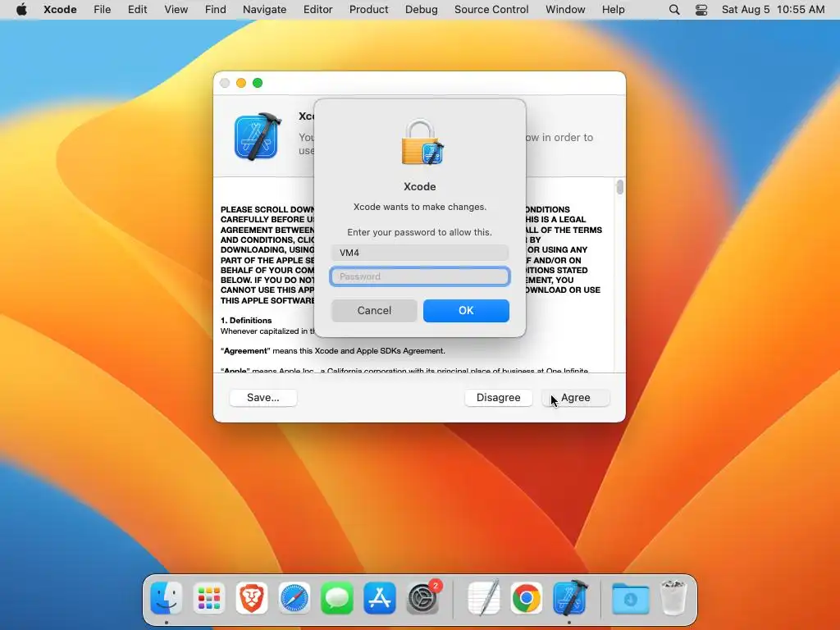Click the date and time in menu bar
Image resolution: width=840 pixels, height=630 pixels.
[773, 10]
